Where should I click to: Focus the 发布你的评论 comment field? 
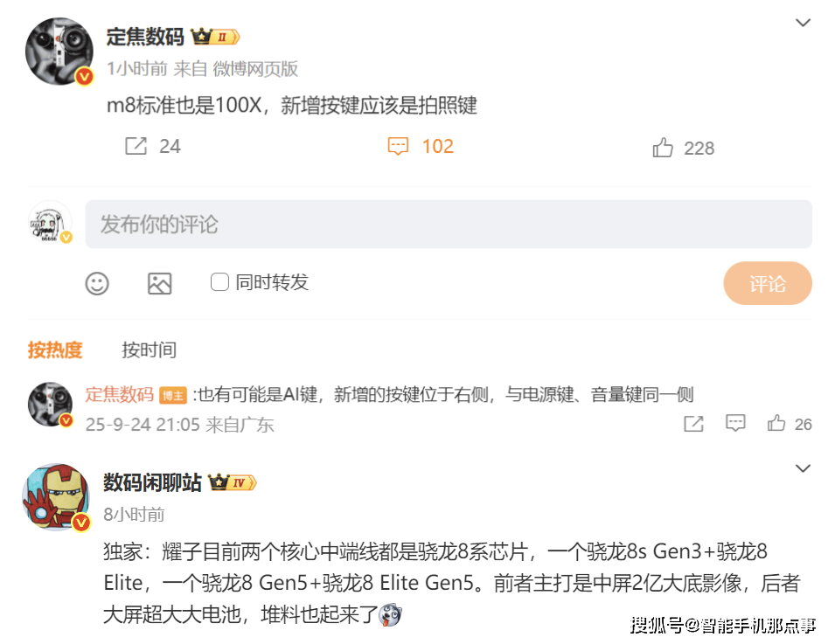[449, 224]
